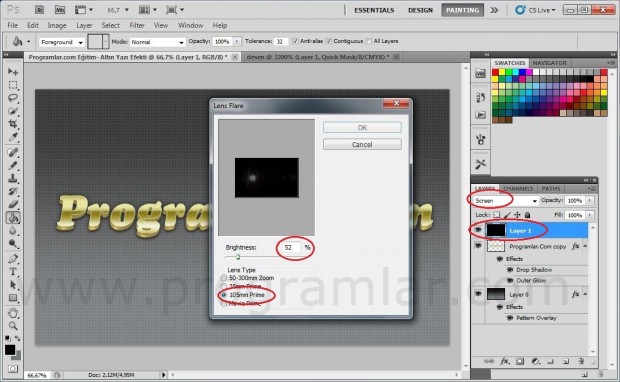Screen dimensions: 620x382
Task: Open the Foreground fill source dropdown
Action: (62, 42)
